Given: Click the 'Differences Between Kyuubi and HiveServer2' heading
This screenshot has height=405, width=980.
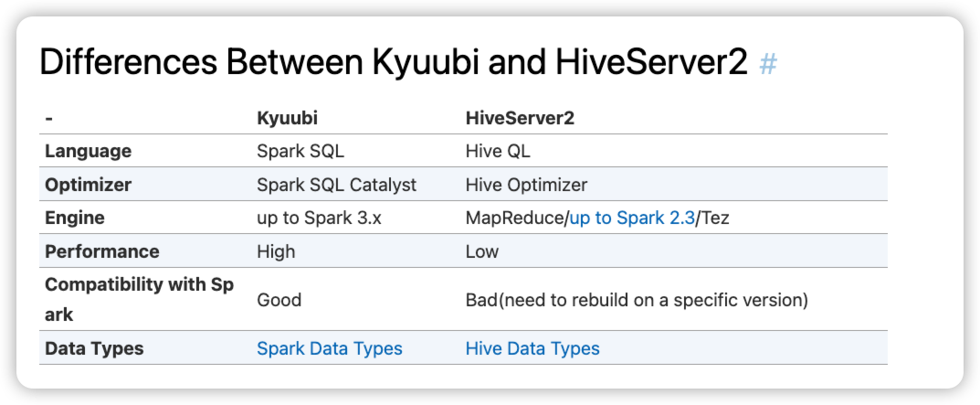Looking at the screenshot, I should (394, 64).
